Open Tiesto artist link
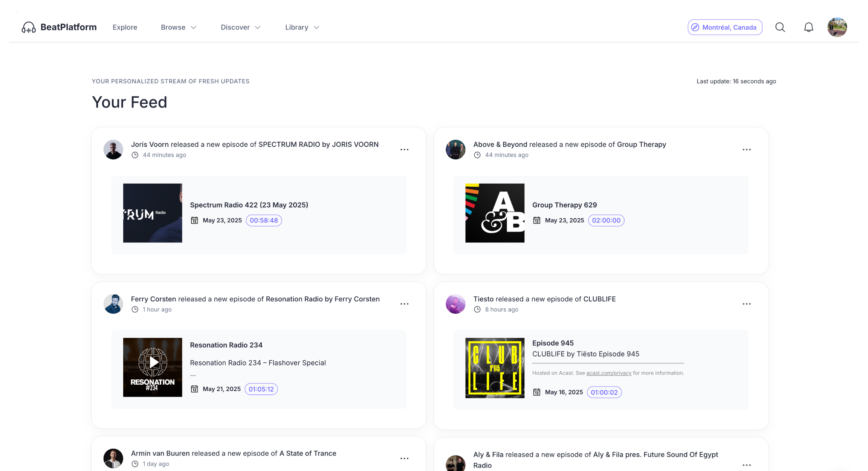Image resolution: width=868 pixels, height=471 pixels. pyautogui.click(x=483, y=299)
